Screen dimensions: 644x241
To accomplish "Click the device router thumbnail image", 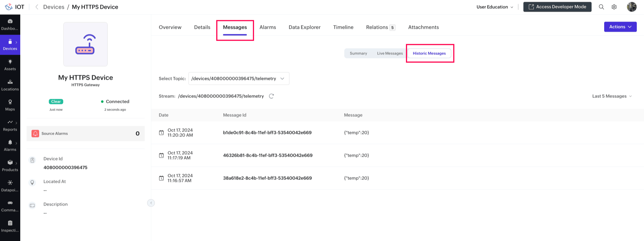I will (x=86, y=44).
